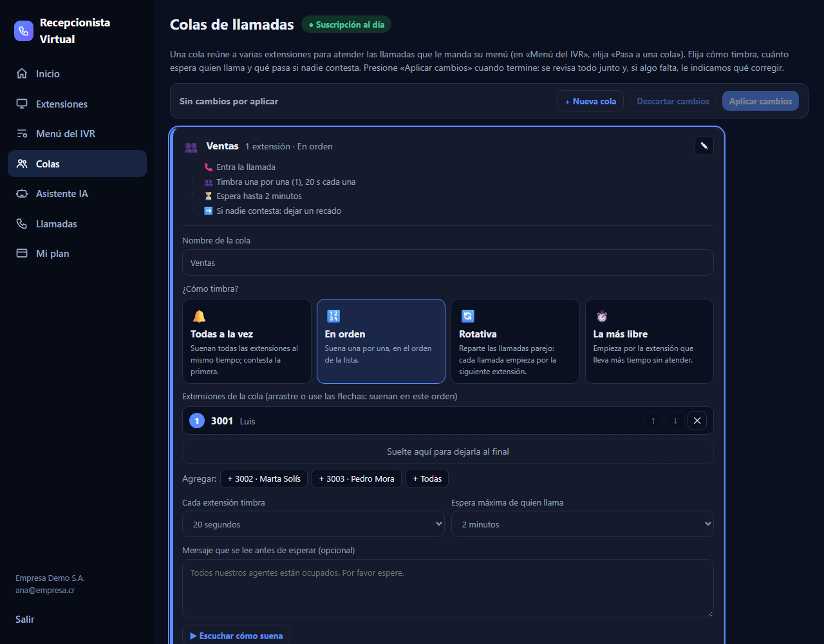Click the Si nadie contesta: dejar un recado line
Screen dimensions: 824x644
coord(272,211)
